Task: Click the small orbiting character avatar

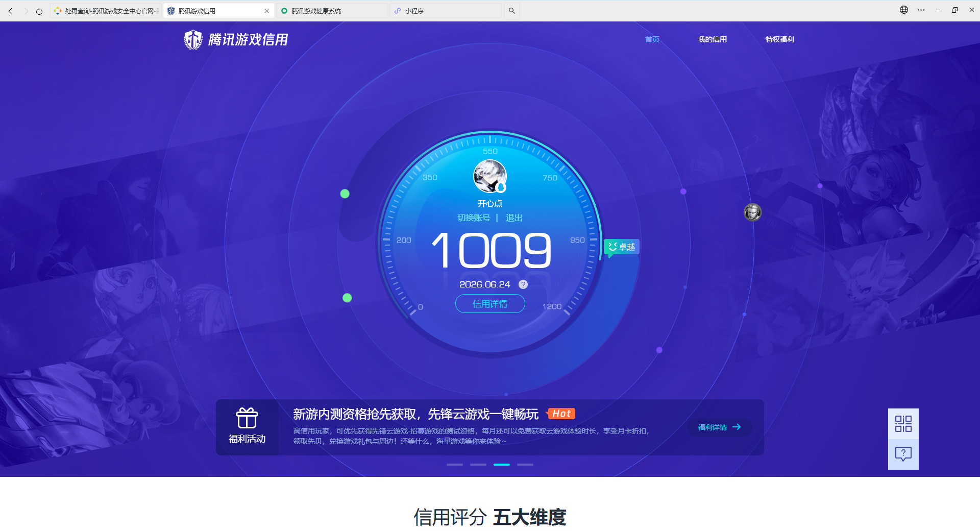Action: tap(753, 212)
